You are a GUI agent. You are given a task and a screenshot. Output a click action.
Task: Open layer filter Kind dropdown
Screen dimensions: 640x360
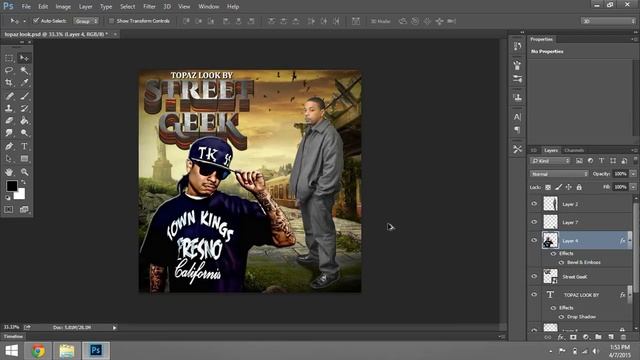550,161
